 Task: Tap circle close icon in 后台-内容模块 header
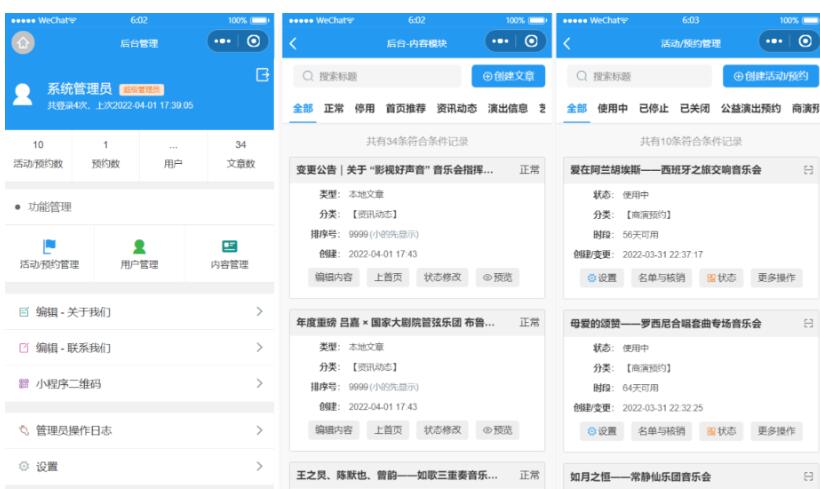[531, 41]
